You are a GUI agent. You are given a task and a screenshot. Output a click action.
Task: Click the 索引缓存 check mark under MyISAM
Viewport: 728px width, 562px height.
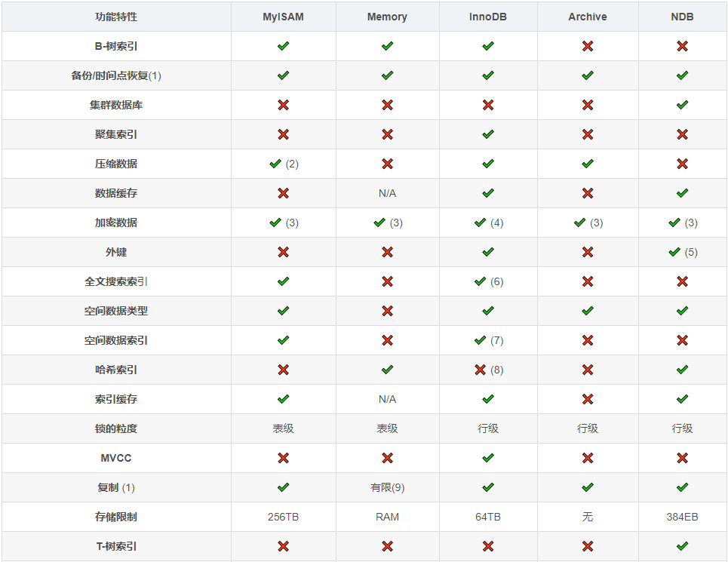(283, 399)
